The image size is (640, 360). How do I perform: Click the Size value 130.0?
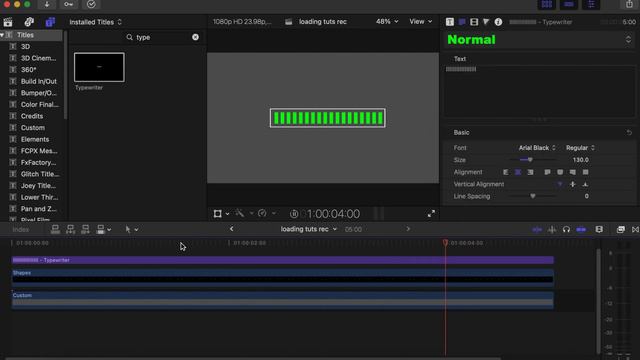click(x=580, y=160)
